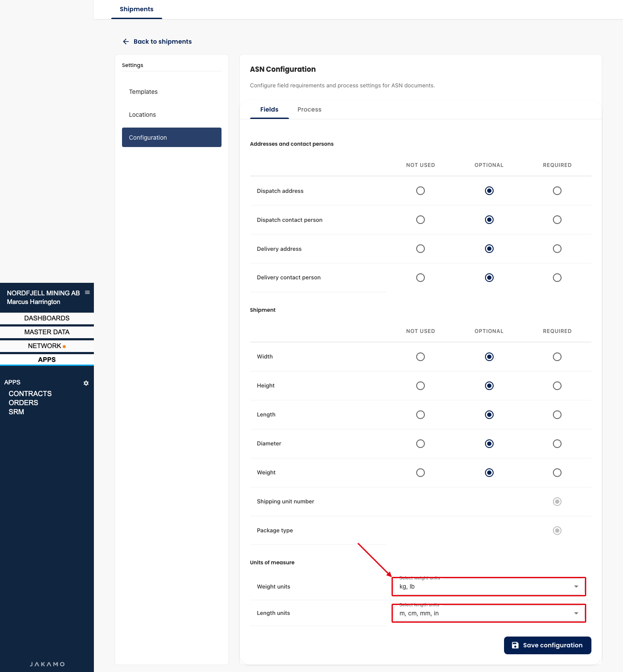Click the back arrow icon beside Back to shipments
The height and width of the screenshot is (672, 623).
pos(126,42)
